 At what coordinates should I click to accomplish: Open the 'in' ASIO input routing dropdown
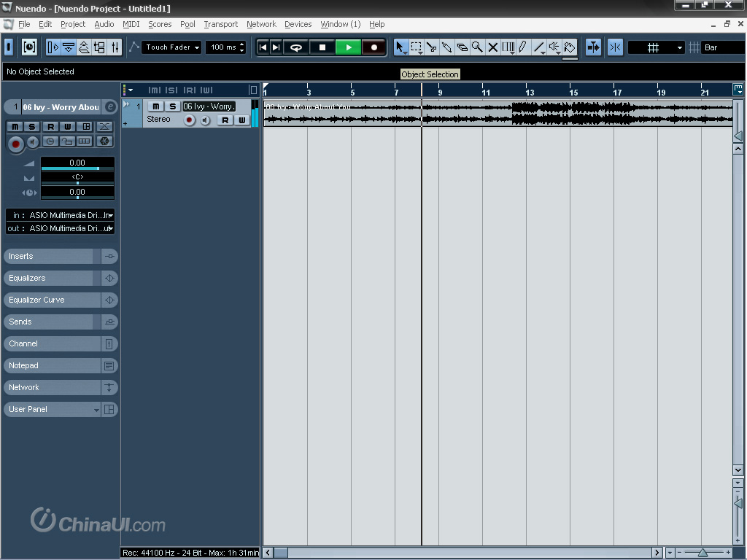point(61,215)
